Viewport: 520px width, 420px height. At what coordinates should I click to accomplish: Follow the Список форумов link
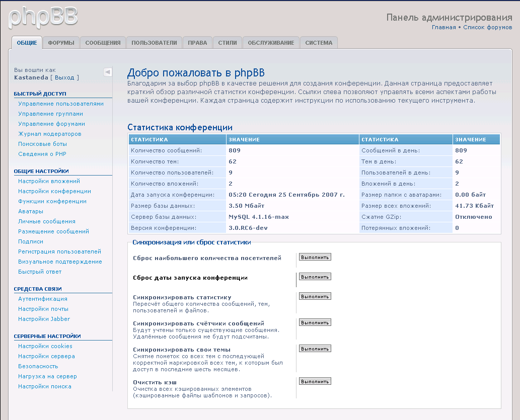pyautogui.click(x=487, y=27)
